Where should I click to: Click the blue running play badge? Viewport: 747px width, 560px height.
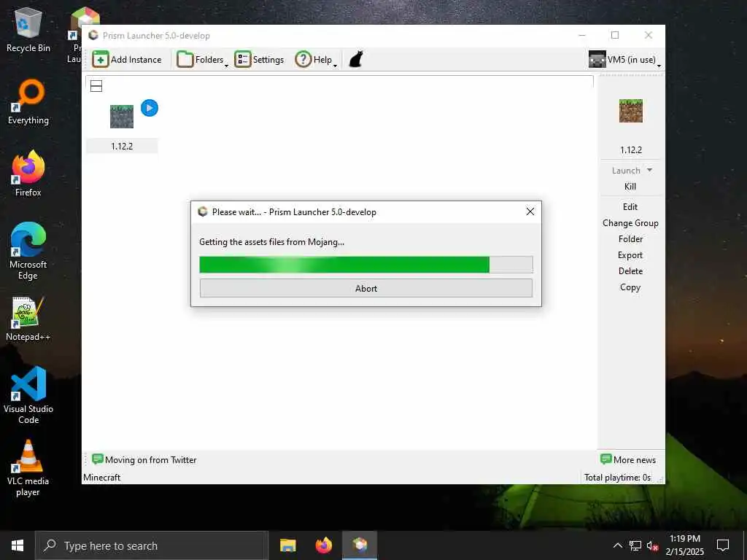point(149,108)
